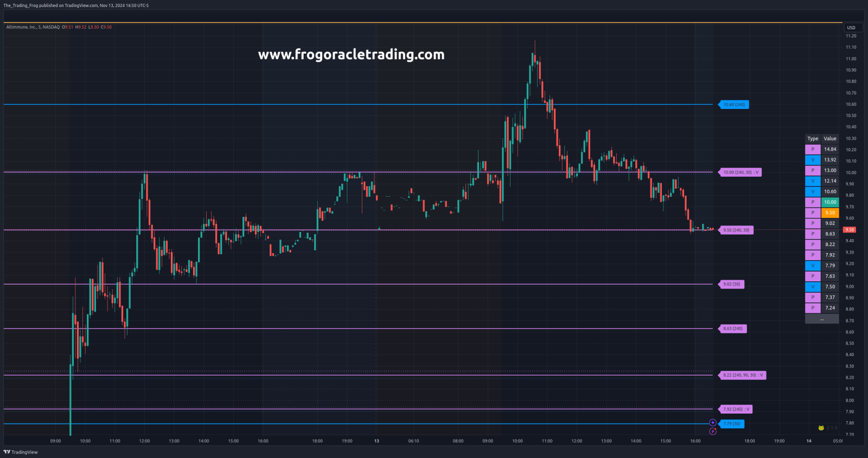Viewport: 868px width, 458px height.
Task: Click the 18:00 label near the 14 date
Action: point(749,441)
